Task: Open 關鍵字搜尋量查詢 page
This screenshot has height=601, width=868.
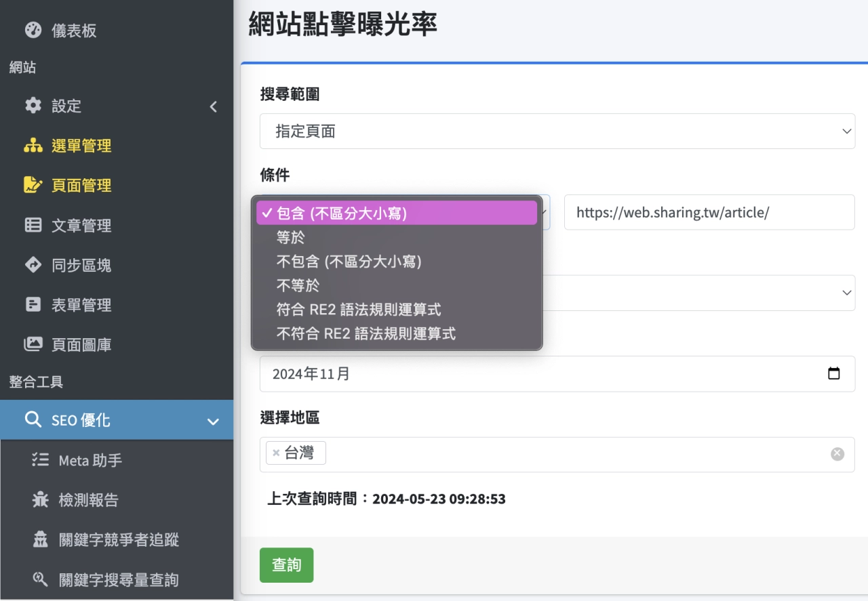Action: (x=119, y=580)
